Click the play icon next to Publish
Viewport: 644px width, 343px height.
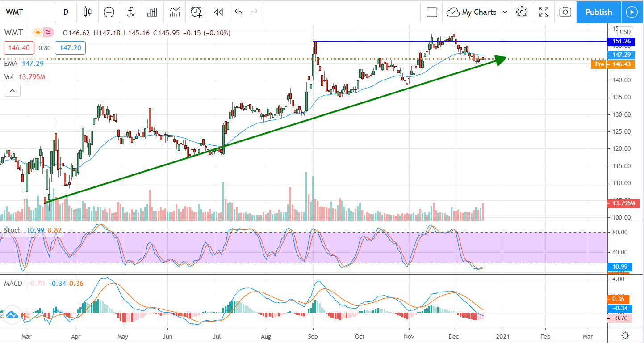pos(631,12)
